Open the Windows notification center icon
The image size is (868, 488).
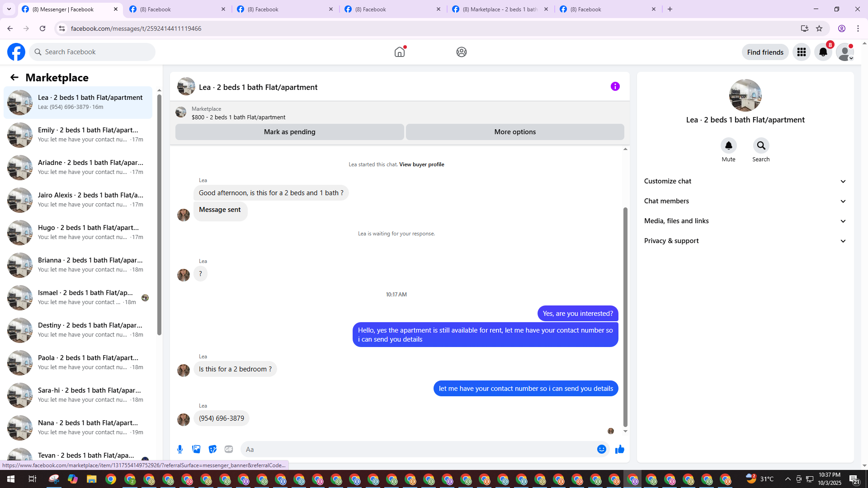pos(854,479)
